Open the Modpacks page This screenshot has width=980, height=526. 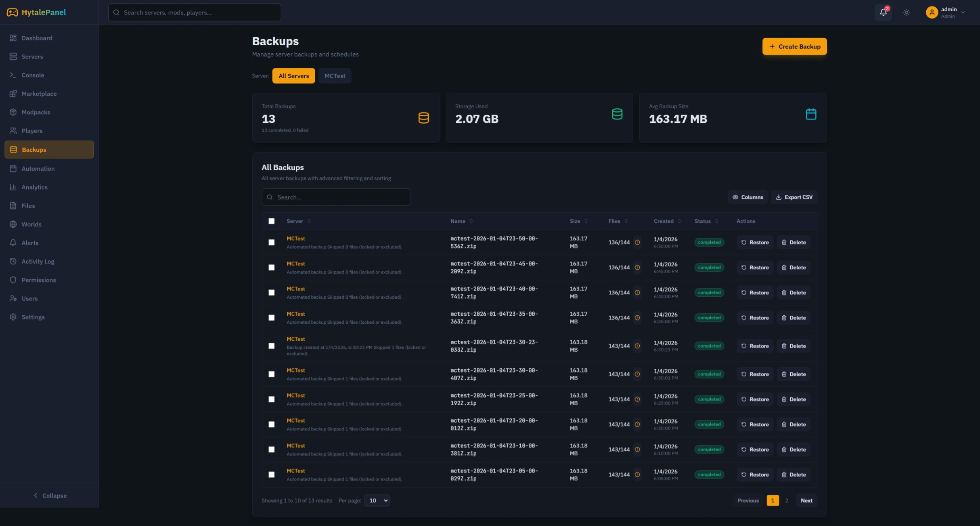point(36,112)
